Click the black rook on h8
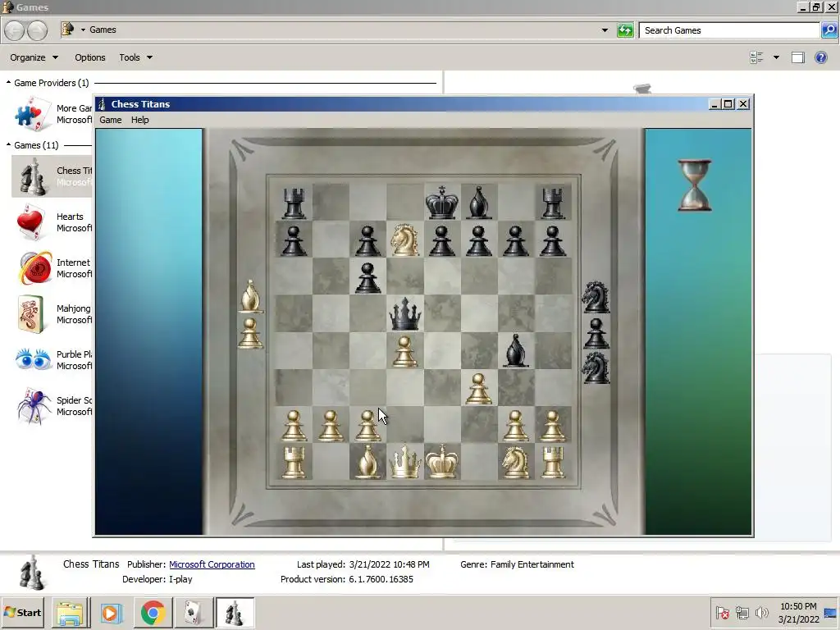The width and height of the screenshot is (840, 630). [x=552, y=203]
